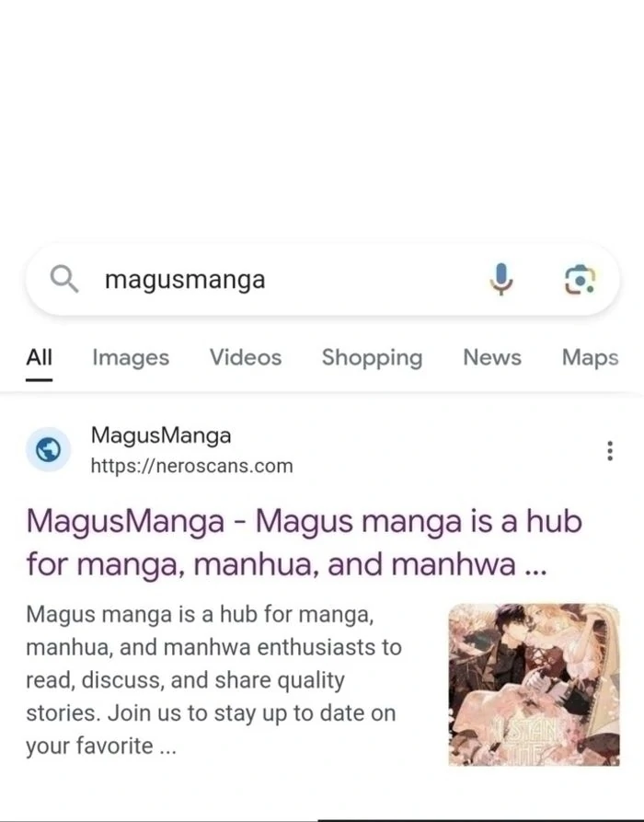644x822 pixels.
Task: Open the Maps tab
Action: 590,358
